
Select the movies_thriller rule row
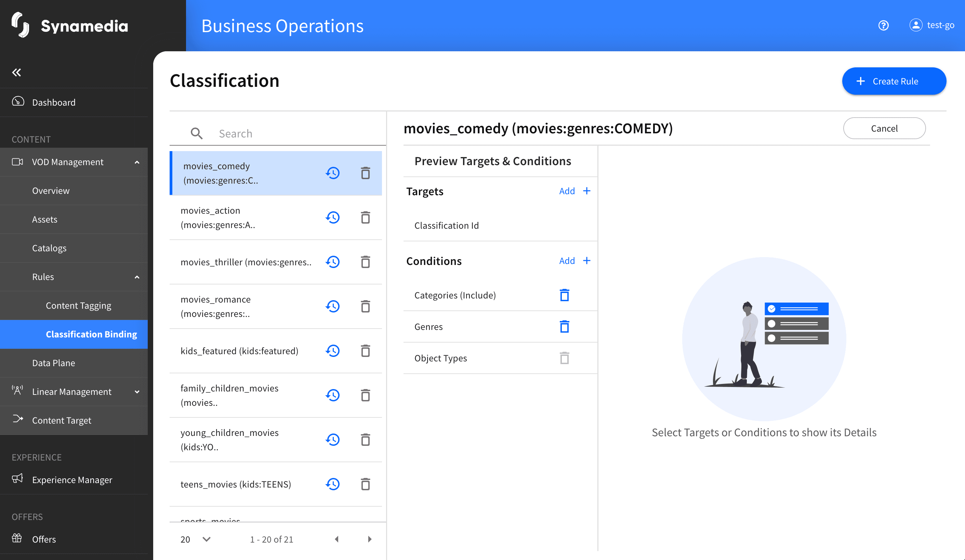coord(276,262)
